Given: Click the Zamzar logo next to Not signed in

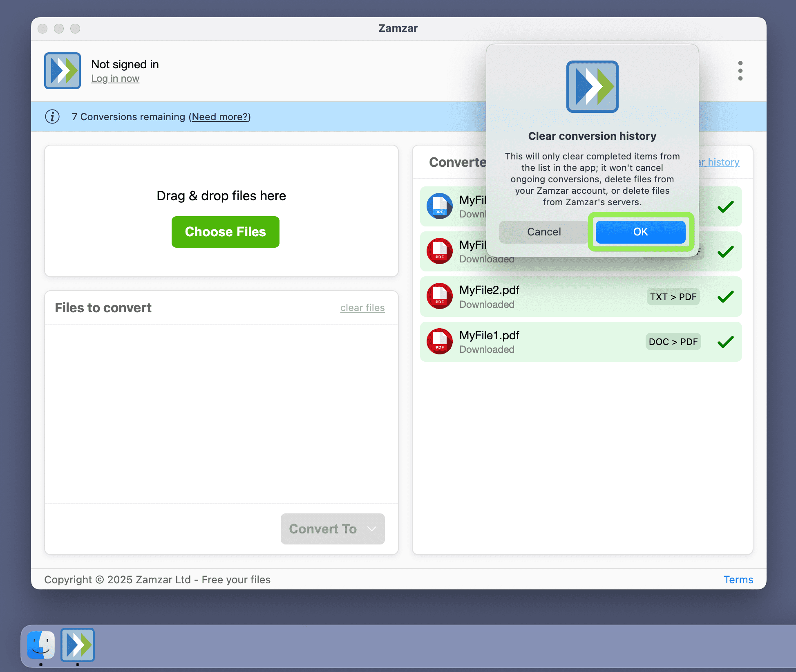Looking at the screenshot, I should [62, 71].
